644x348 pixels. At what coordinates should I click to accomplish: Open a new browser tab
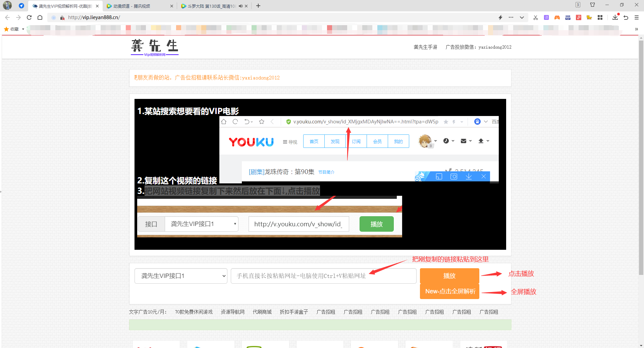258,6
